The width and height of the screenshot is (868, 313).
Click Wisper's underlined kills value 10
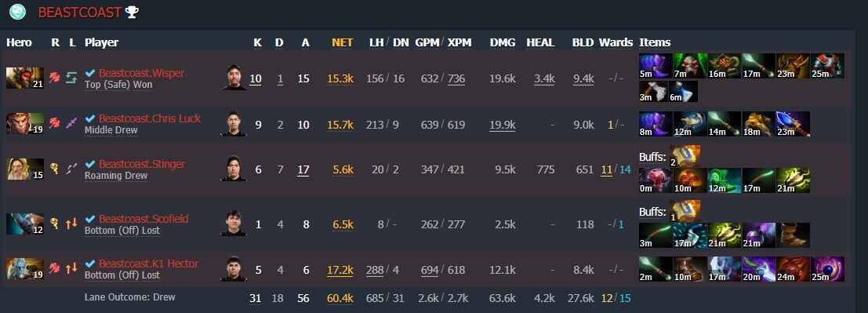point(255,78)
